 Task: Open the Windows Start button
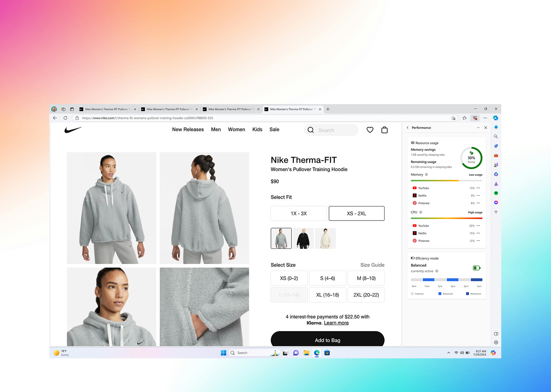tap(223, 353)
